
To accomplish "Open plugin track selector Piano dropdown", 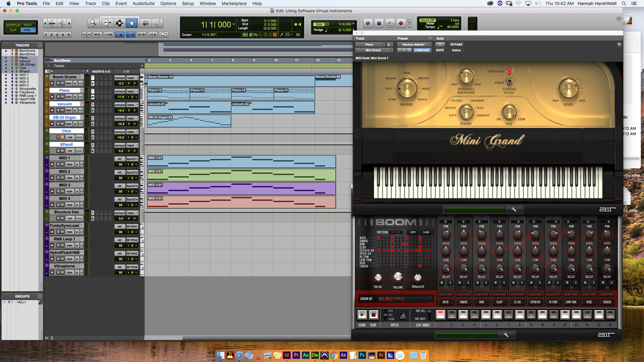I will pyautogui.click(x=370, y=45).
